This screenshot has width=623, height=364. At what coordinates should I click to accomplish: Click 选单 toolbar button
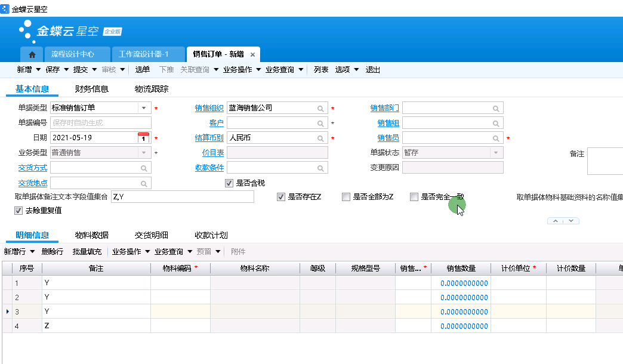click(142, 70)
